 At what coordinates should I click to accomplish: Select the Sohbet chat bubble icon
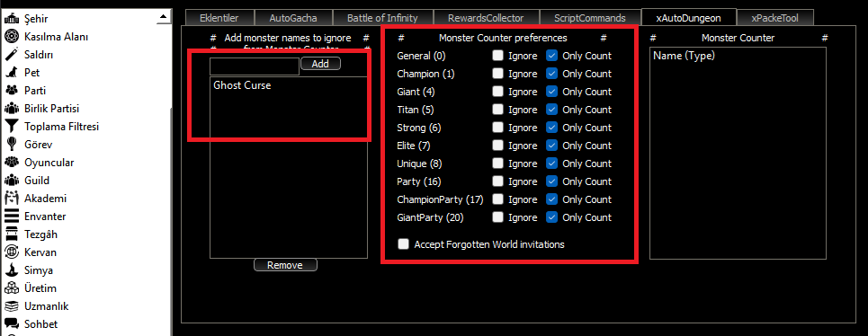click(11, 323)
